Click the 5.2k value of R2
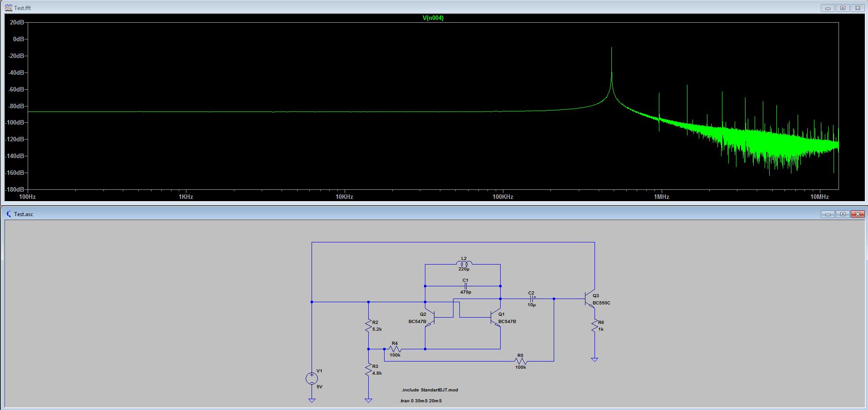The height and width of the screenshot is (410, 868). [x=377, y=329]
